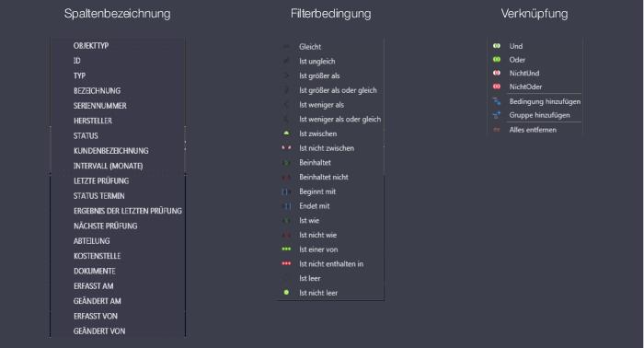Click the 'Alles entfernen' icon
This screenshot has height=348, width=644.
[497, 130]
